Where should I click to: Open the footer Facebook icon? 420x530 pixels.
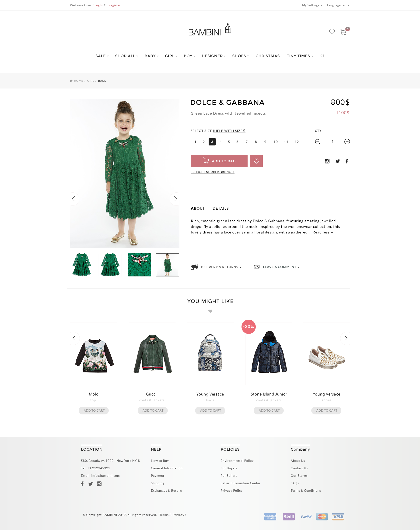(x=82, y=484)
